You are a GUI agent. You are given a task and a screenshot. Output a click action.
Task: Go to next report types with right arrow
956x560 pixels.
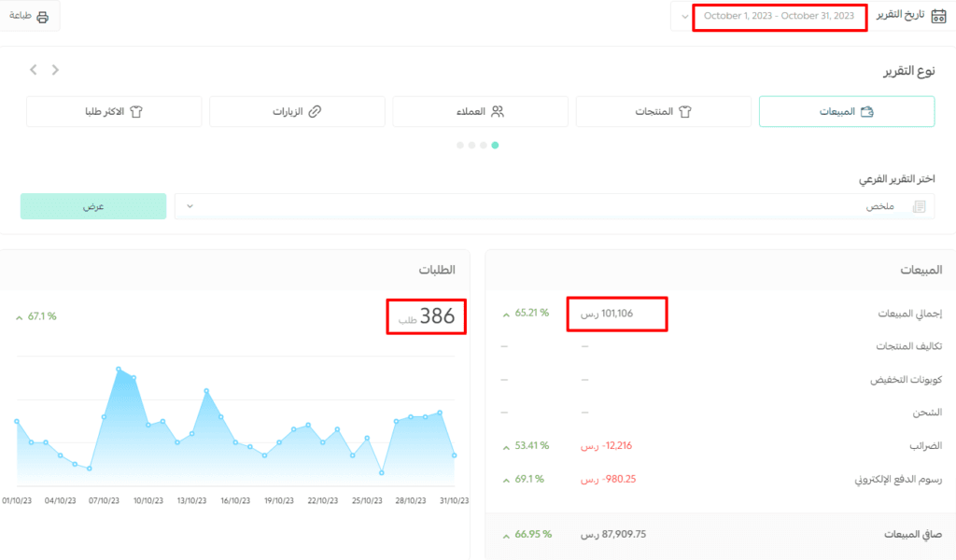(55, 70)
